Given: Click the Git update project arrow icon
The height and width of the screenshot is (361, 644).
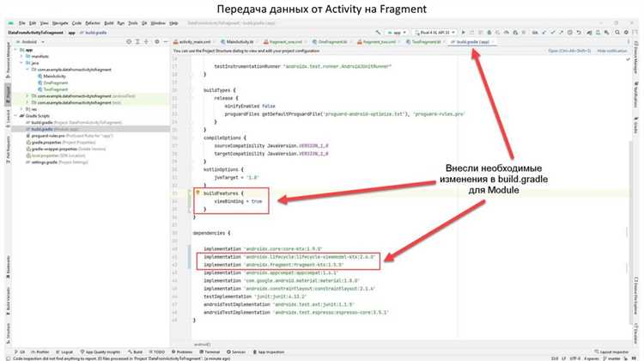Looking at the screenshot, I should [544, 33].
